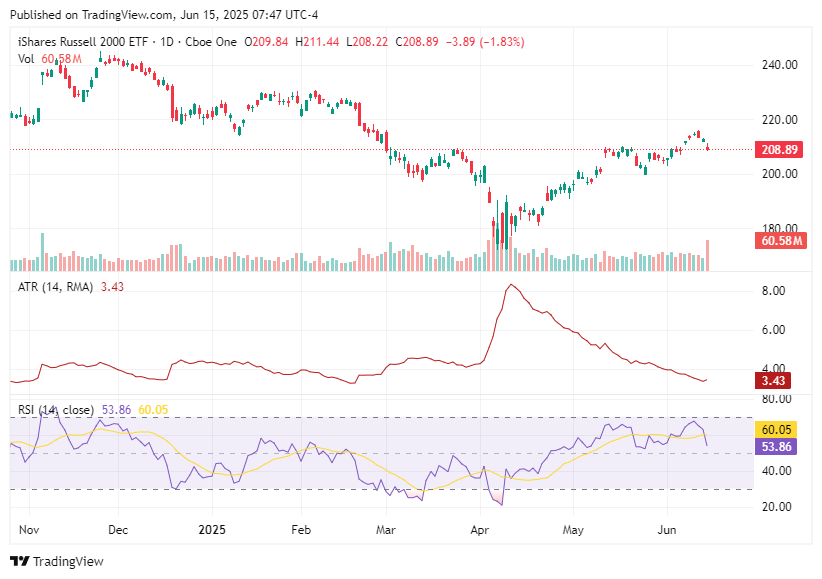The height and width of the screenshot is (579, 822).
Task: Click the red 60.58M volume label on the axis
Action: [781, 241]
